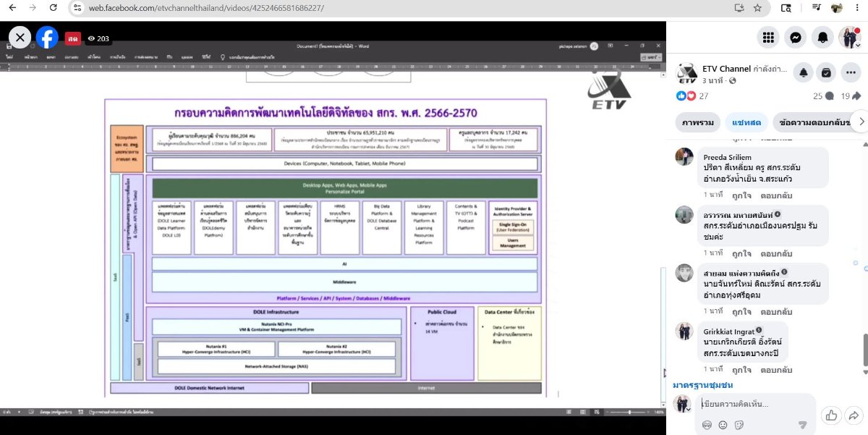Open video options three-dot menu
The height and width of the screenshot is (435, 868).
(851, 72)
